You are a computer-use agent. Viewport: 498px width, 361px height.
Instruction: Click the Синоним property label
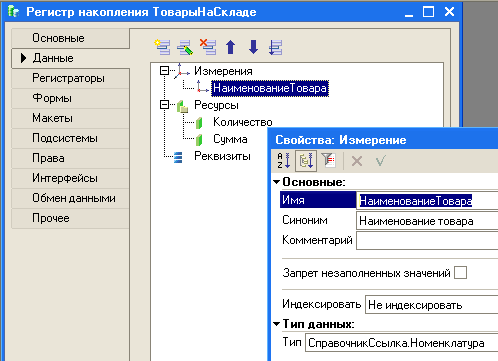click(x=305, y=220)
